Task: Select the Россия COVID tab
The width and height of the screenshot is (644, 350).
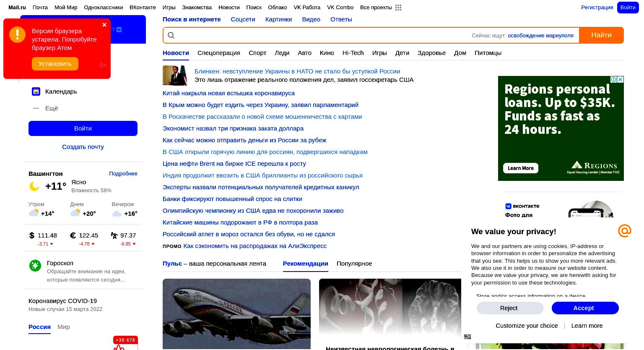Action: tap(39, 327)
